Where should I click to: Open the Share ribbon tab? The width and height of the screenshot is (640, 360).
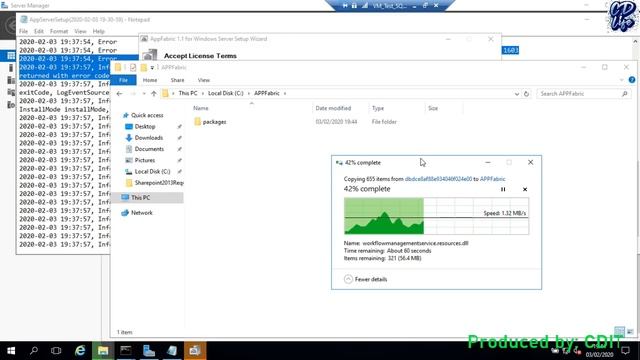pyautogui.click(x=177, y=80)
